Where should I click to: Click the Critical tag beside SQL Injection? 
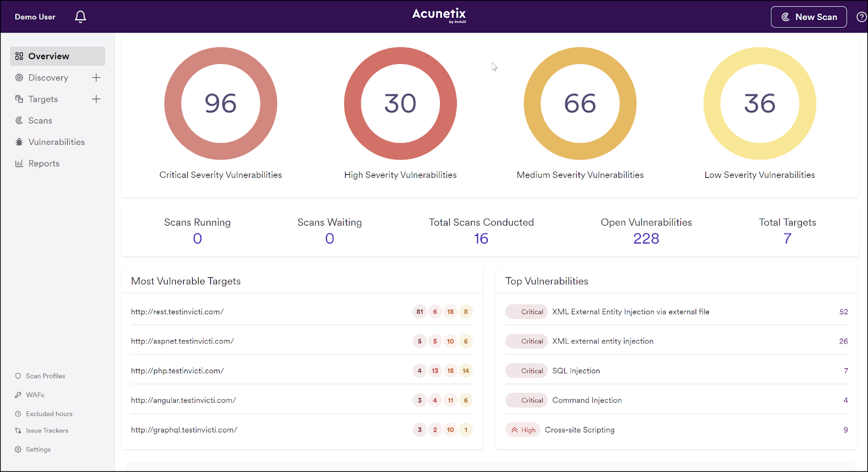tap(527, 371)
